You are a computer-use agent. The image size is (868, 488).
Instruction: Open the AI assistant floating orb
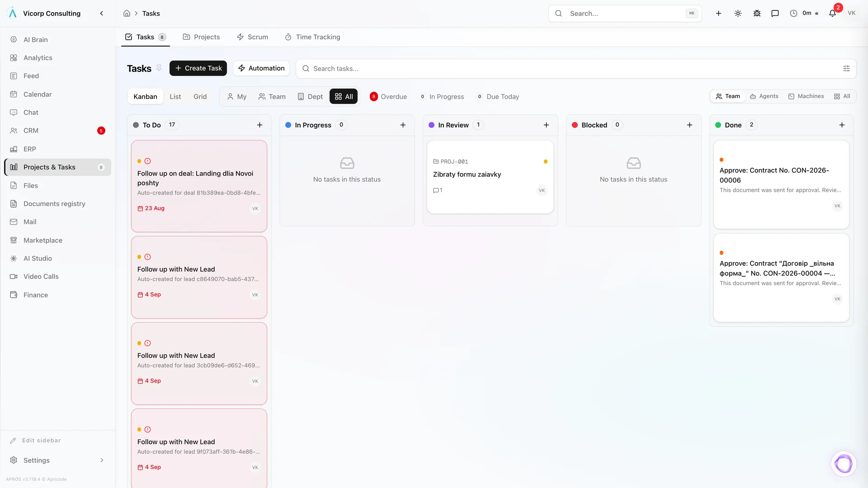coord(843,464)
